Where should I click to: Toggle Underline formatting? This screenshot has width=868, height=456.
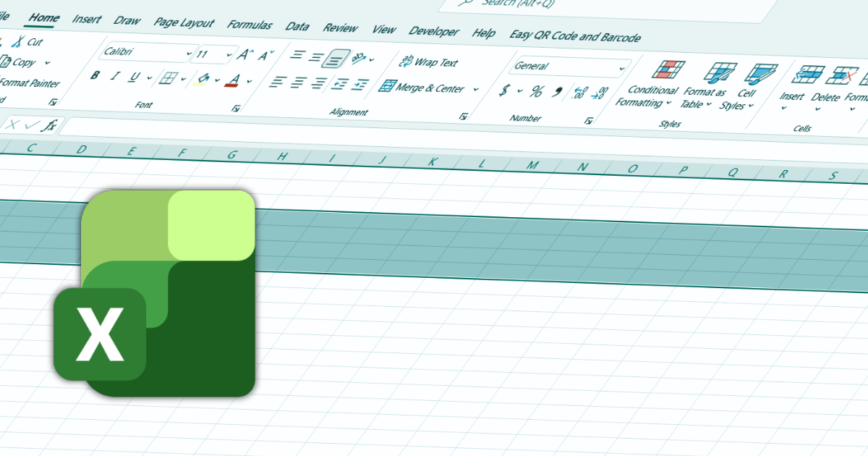tap(135, 77)
